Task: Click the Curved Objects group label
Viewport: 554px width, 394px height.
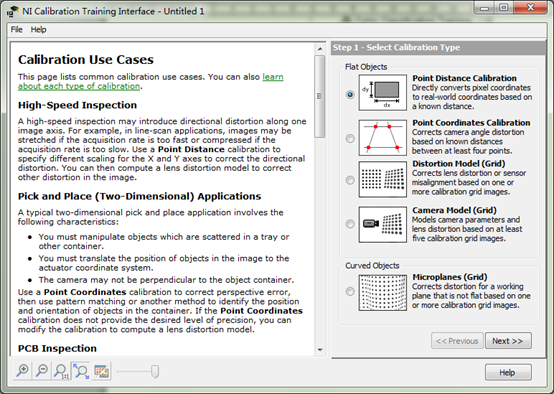Action: (x=372, y=266)
